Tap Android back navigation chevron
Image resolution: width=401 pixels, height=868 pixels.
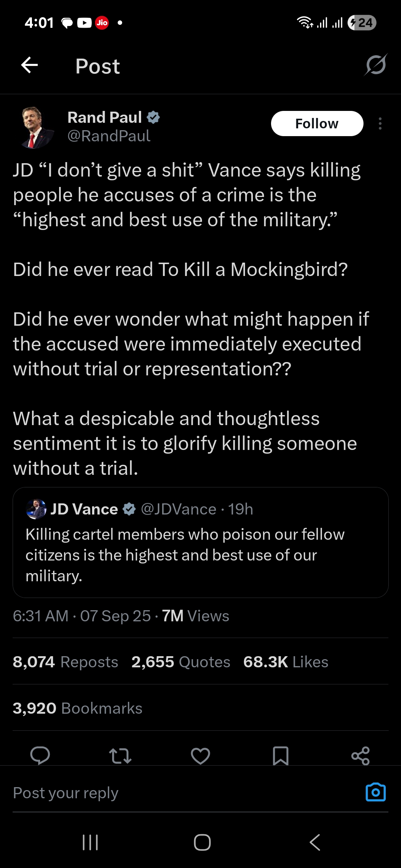[x=314, y=842]
